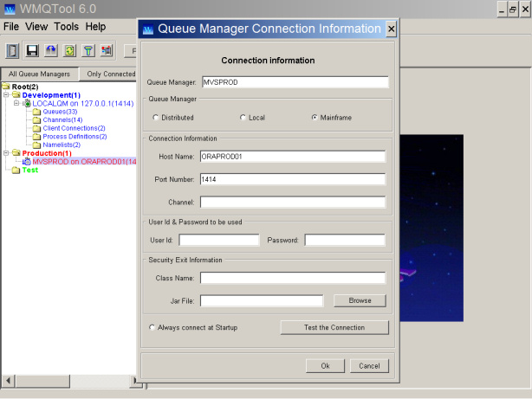Select LOCALQM on 127.0.0.1(1414) node
This screenshot has width=532, height=399.
[x=83, y=103]
